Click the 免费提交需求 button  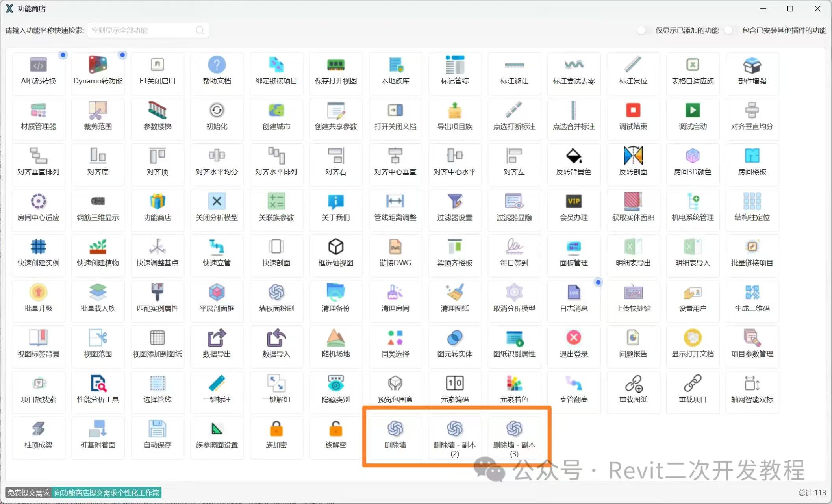28,493
